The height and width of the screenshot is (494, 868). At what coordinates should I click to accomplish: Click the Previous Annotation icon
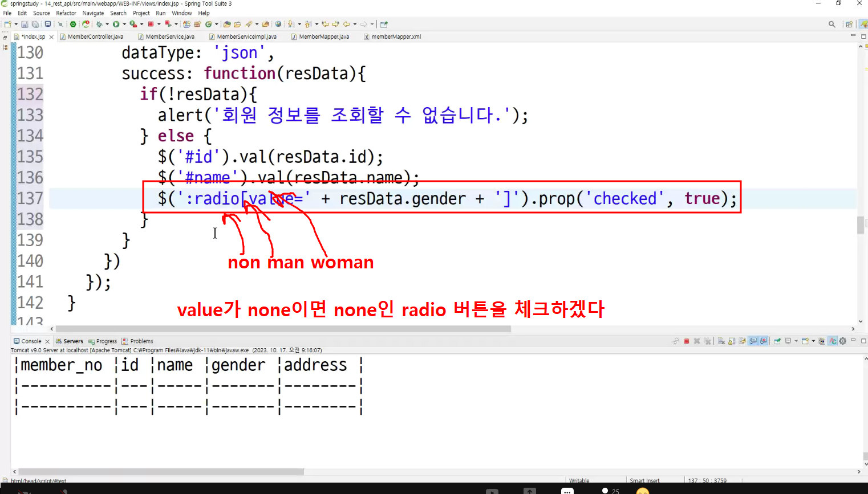click(308, 24)
